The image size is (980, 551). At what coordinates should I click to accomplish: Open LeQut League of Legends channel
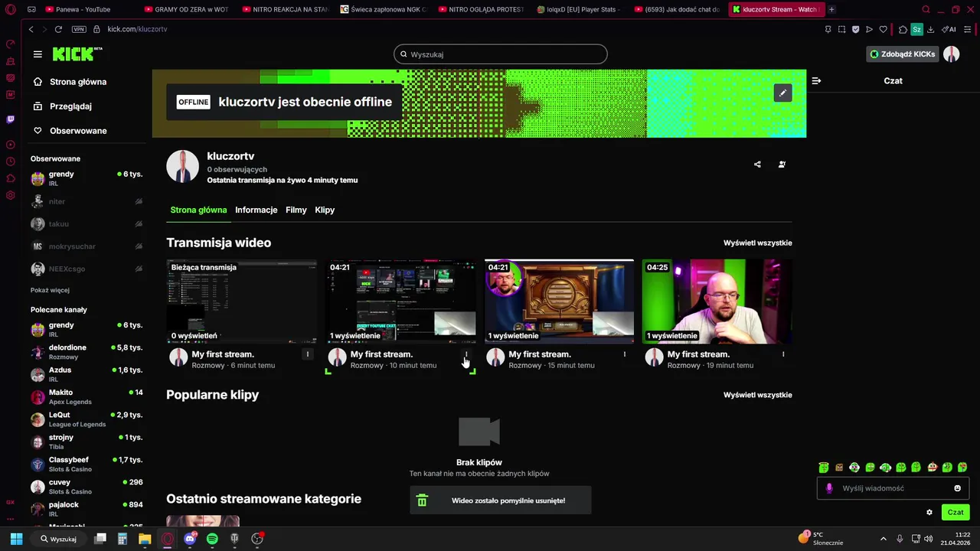point(87,419)
